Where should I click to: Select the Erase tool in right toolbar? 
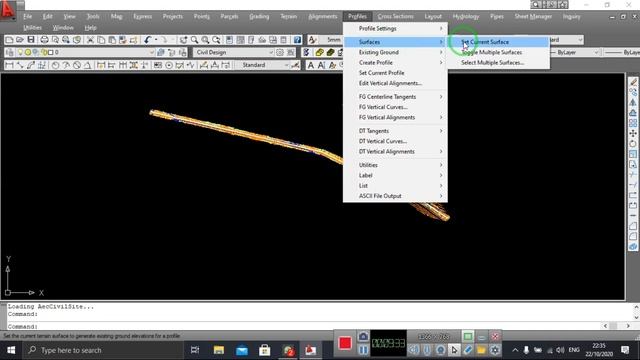(633, 82)
